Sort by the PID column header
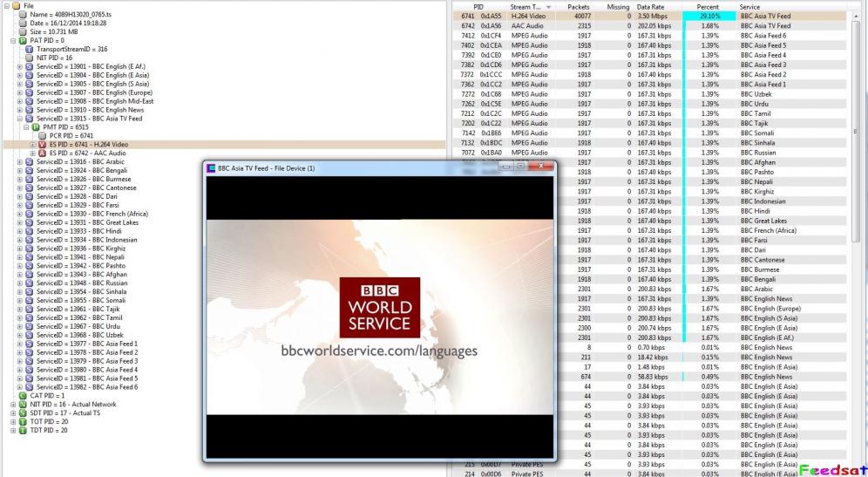Image resolution: width=868 pixels, height=477 pixels. (x=478, y=7)
